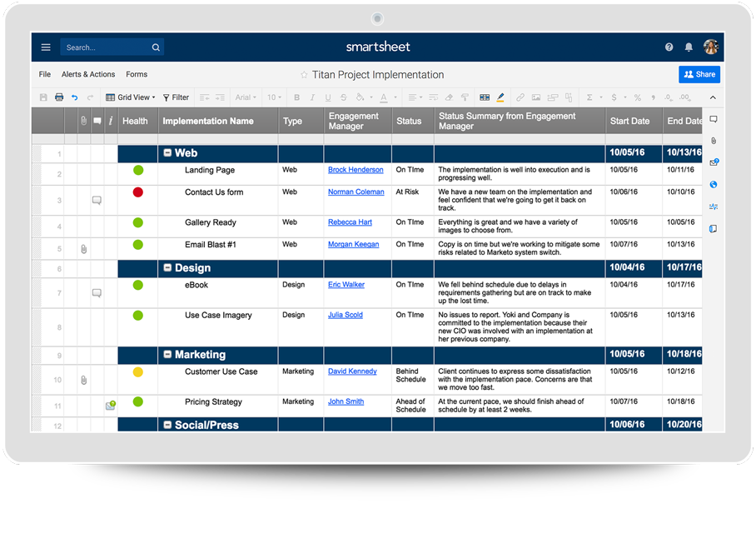Screen dimensions: 756x533
Task: Open the sum functions dropdown arrow
Action: [601, 97]
